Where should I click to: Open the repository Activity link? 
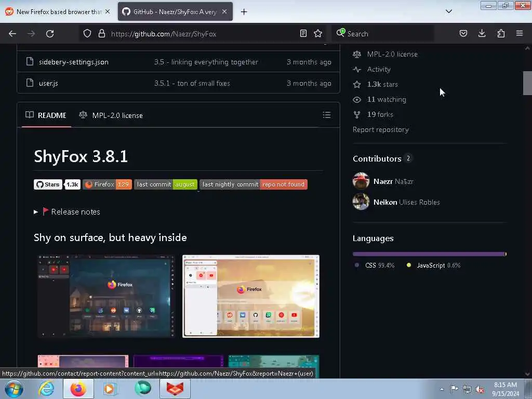(379, 69)
